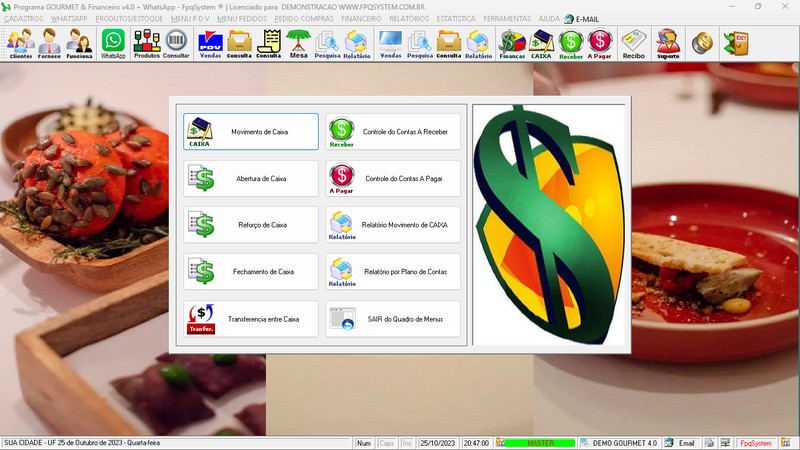Viewport: 800px width, 450px height.
Task: Click the date 25/10/2023 in status bar
Action: [x=437, y=443]
